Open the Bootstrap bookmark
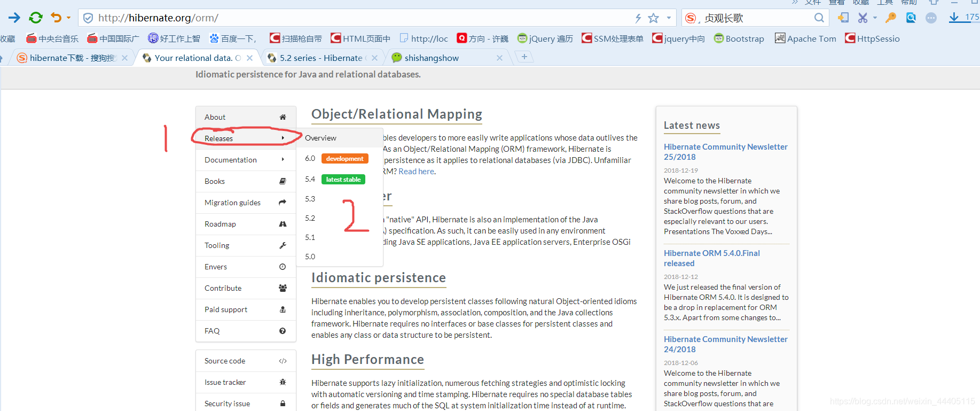 point(739,38)
